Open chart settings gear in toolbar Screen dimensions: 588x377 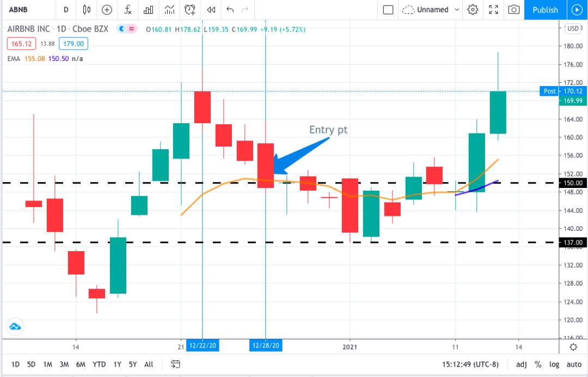pyautogui.click(x=473, y=10)
